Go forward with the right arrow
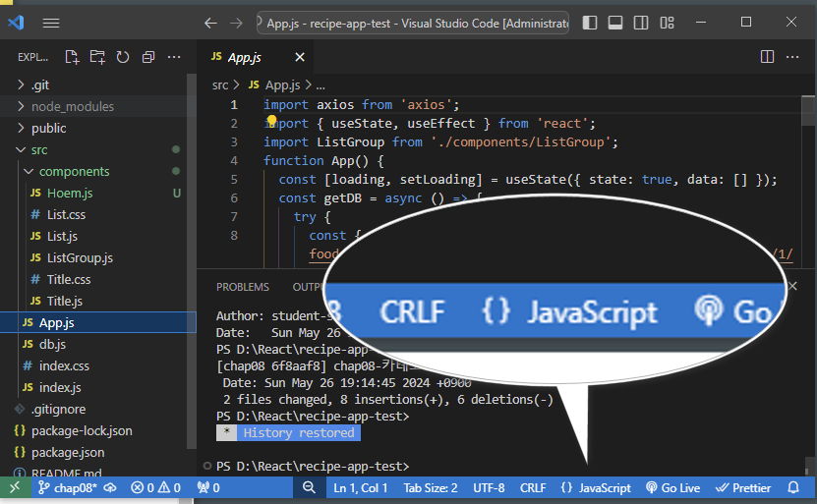The image size is (817, 504). point(237,23)
